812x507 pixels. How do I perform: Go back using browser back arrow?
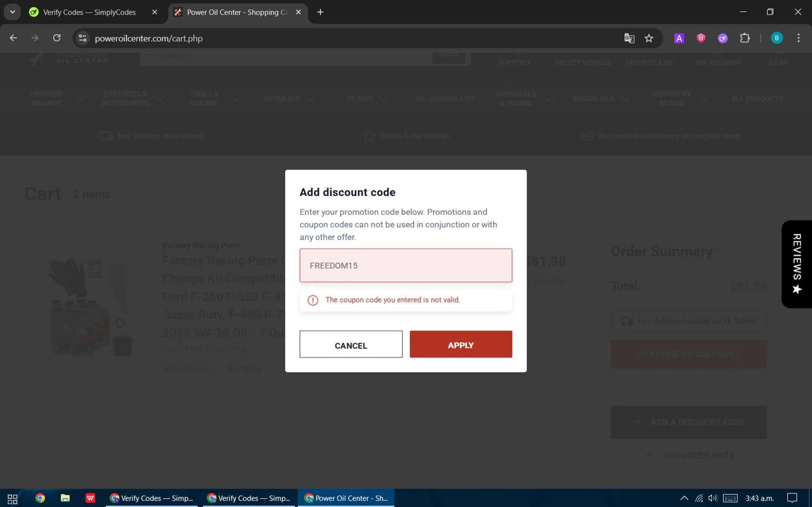(x=14, y=38)
